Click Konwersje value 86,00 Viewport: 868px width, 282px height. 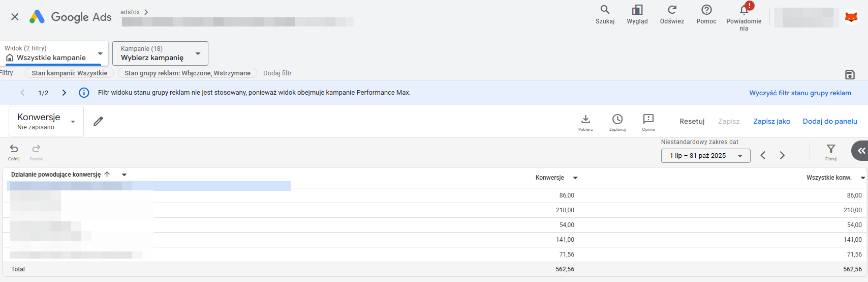(567, 195)
